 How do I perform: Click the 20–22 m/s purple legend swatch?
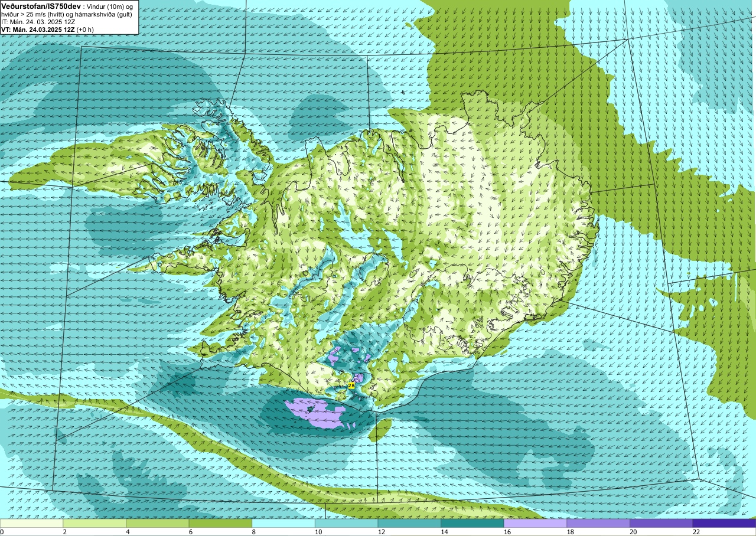point(661,523)
